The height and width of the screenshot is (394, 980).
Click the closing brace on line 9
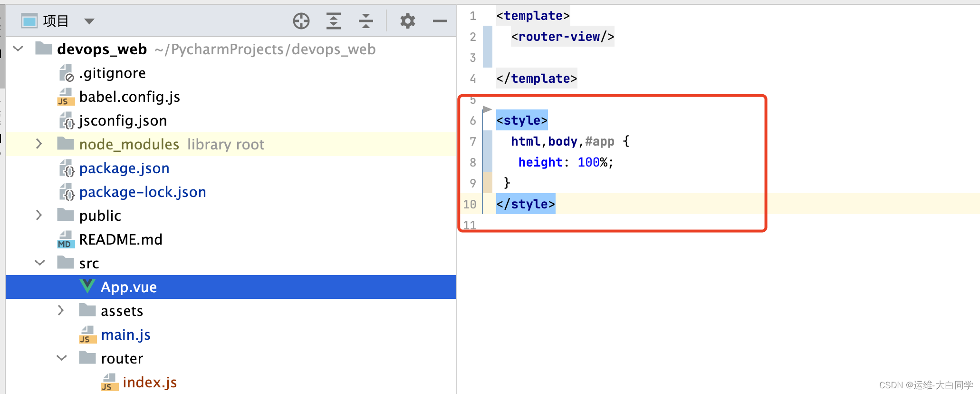(507, 183)
